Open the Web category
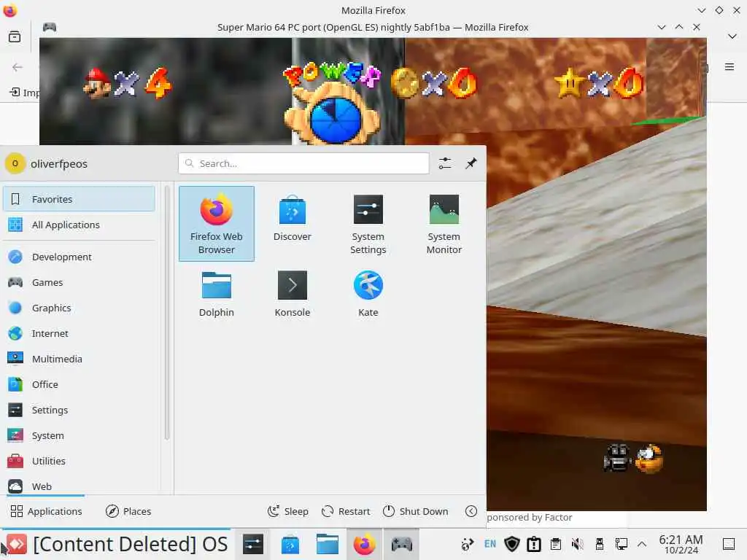 (x=79, y=486)
